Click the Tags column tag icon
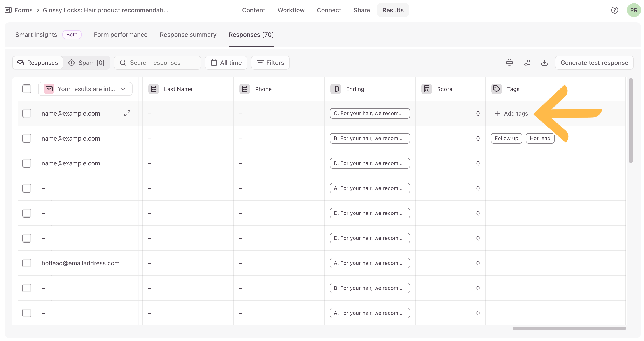 tap(497, 89)
